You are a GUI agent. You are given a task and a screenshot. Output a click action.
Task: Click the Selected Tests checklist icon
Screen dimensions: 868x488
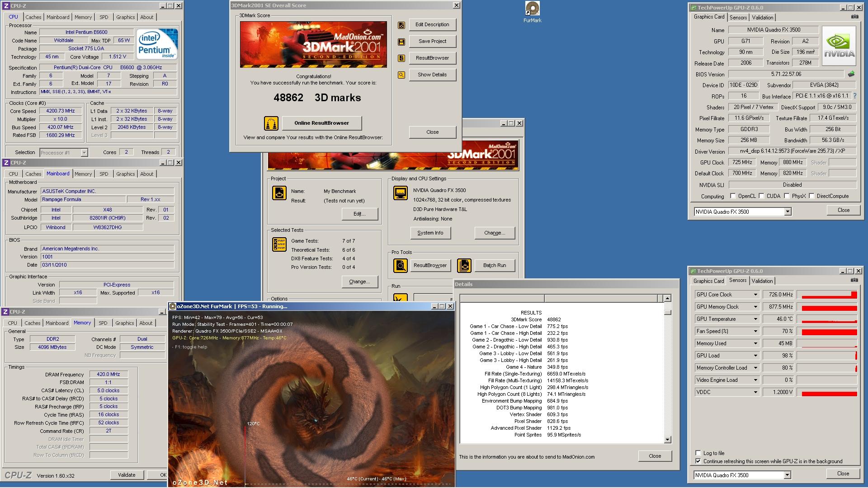click(x=279, y=244)
